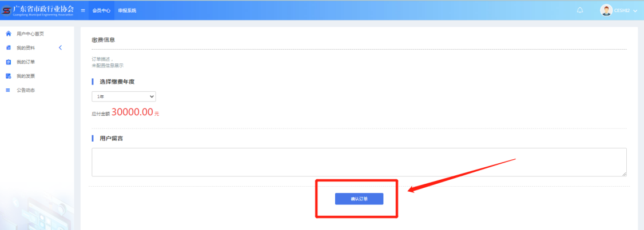644x230 pixels.
Task: Click the 我的订单 clipboard icon
Action: (x=8, y=62)
